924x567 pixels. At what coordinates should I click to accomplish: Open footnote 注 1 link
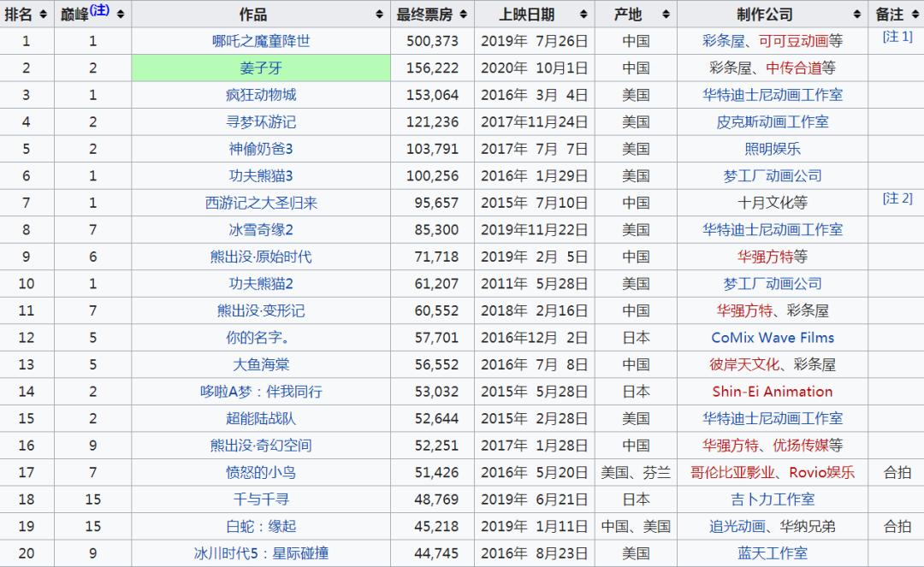pos(897,37)
